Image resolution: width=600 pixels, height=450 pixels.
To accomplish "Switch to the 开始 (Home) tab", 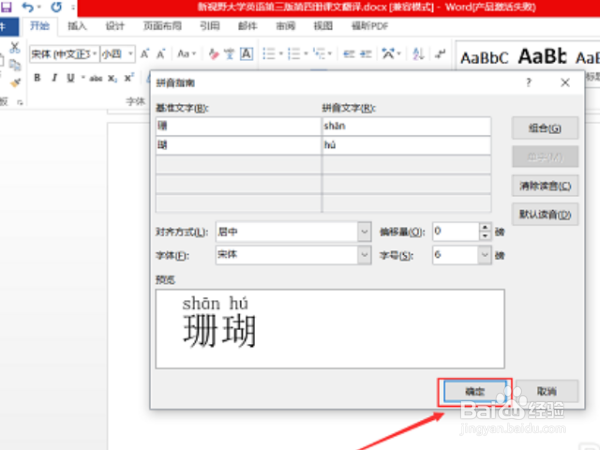I will (40, 26).
